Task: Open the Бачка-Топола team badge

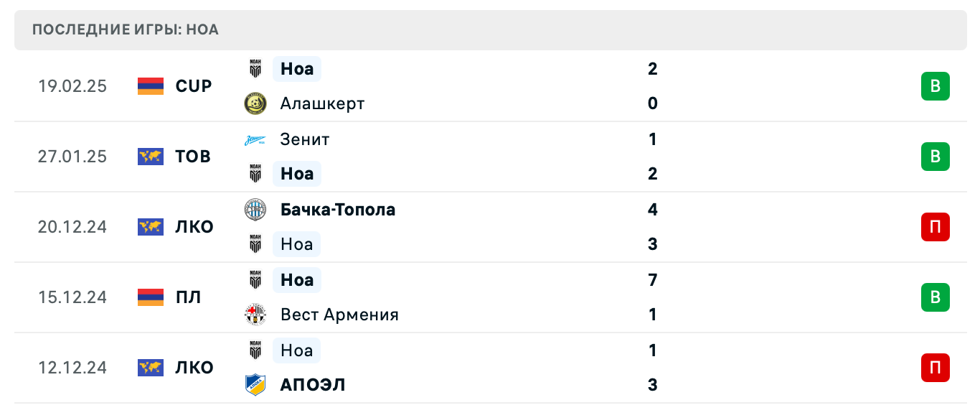Action: 256,209
